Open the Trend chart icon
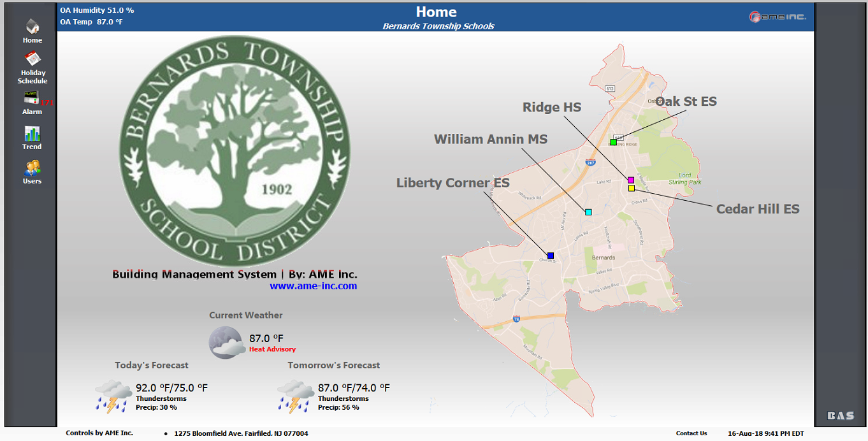This screenshot has height=441, width=868. (32, 133)
